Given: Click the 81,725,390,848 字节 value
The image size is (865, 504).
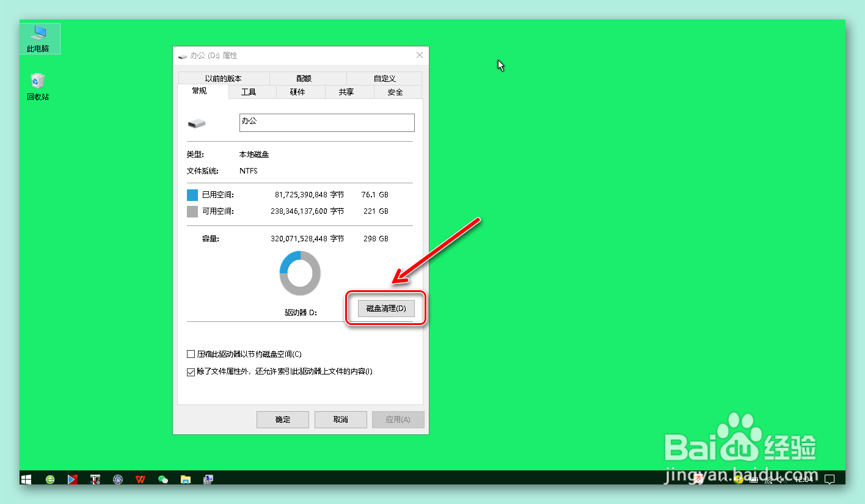Looking at the screenshot, I should (x=309, y=195).
